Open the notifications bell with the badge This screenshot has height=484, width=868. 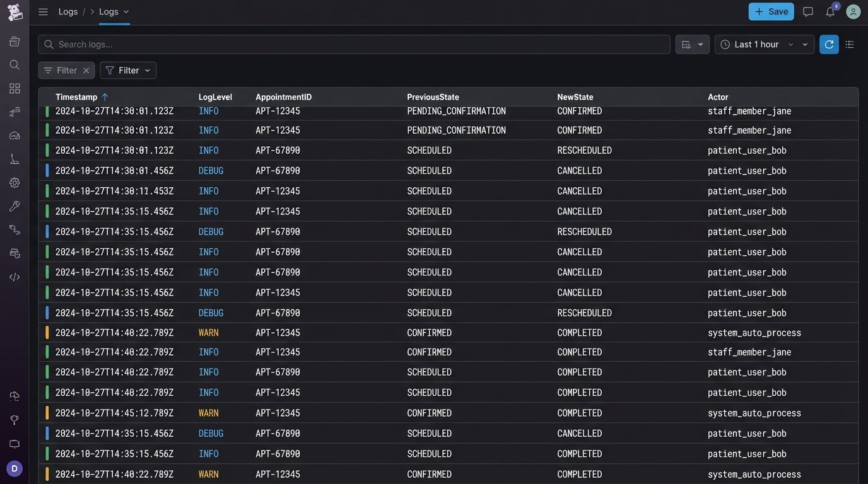tap(830, 11)
